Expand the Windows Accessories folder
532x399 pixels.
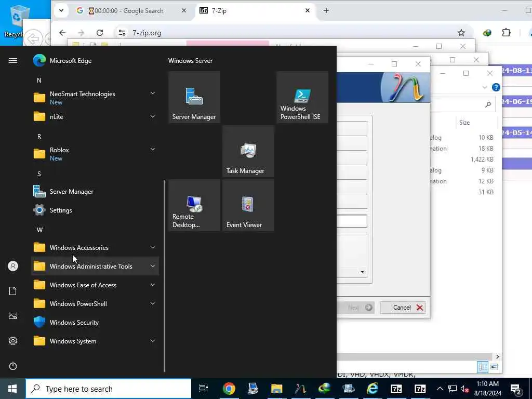[x=153, y=248]
